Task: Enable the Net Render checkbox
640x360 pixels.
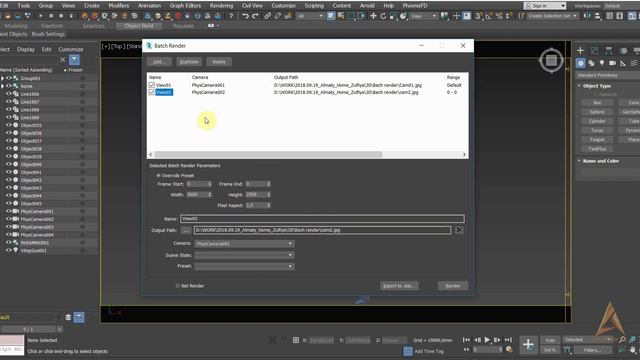Action: point(178,286)
